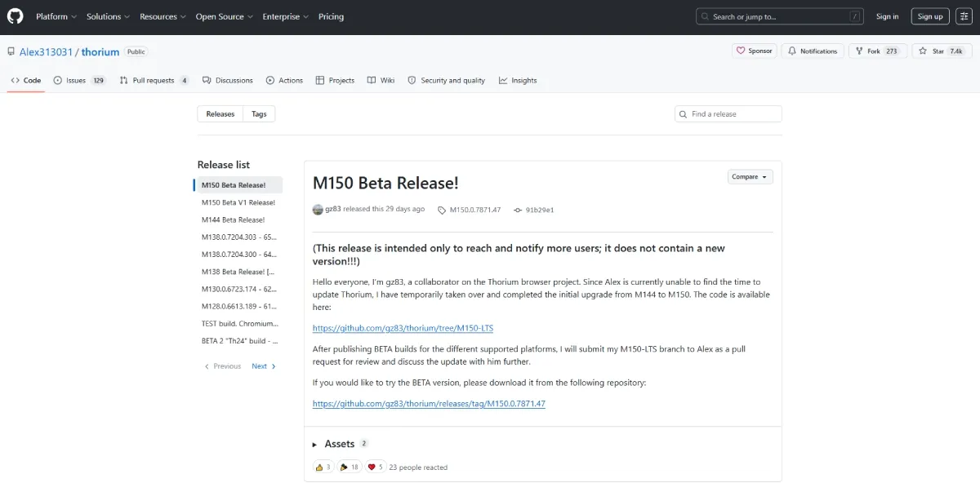Open the fork count 273
Image resolution: width=980 pixels, height=483 pixels.
[x=891, y=51]
